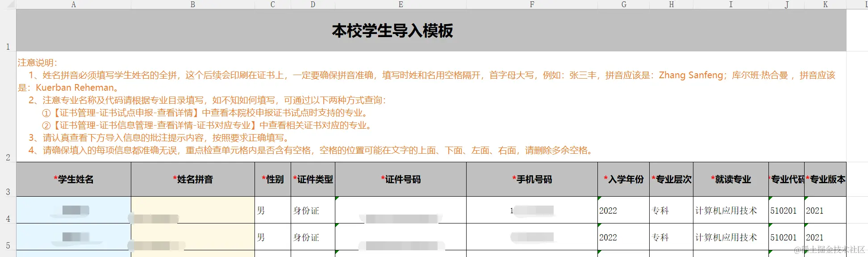This screenshot has width=868, height=257.
Task: Select 男 gender cell in row 4
Action: point(273,210)
